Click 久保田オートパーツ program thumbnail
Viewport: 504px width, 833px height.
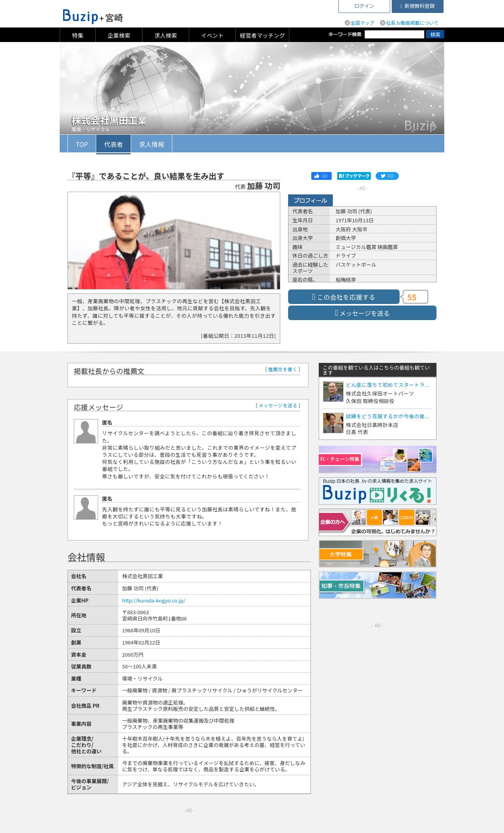[333, 392]
